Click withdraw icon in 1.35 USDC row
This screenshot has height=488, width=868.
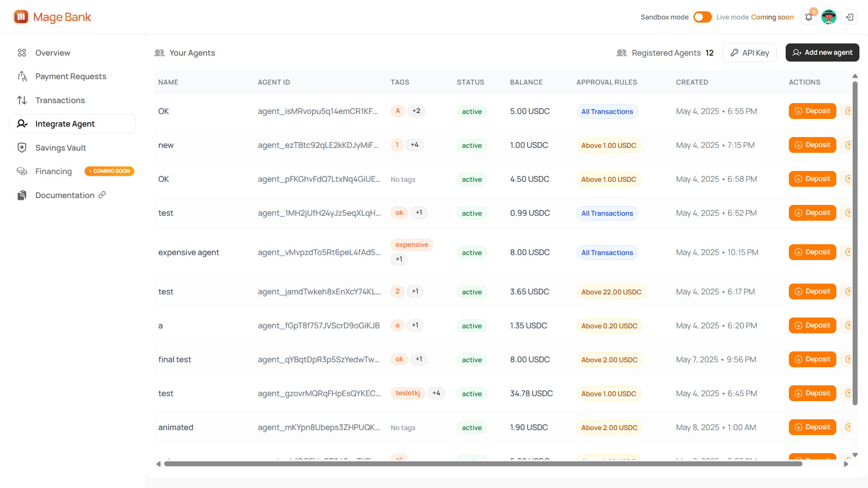847,326
